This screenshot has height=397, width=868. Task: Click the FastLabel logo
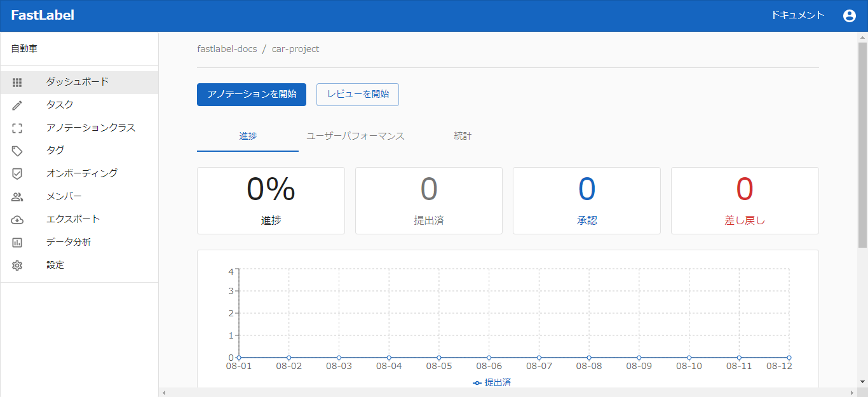43,15
